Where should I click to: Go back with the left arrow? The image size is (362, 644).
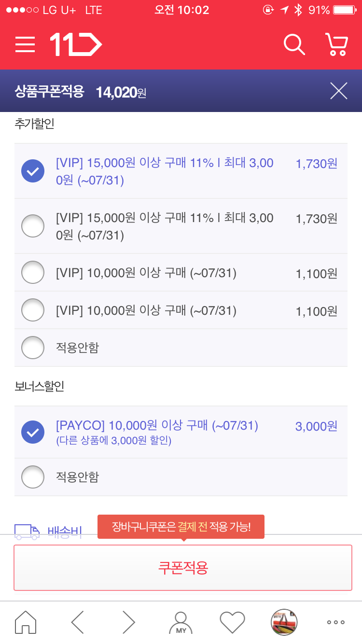(x=77, y=622)
